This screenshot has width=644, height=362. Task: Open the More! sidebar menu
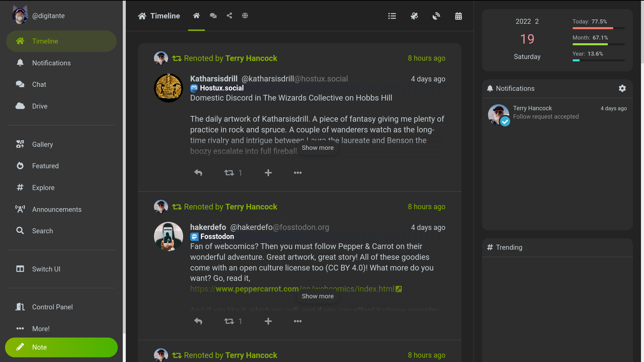(41, 328)
